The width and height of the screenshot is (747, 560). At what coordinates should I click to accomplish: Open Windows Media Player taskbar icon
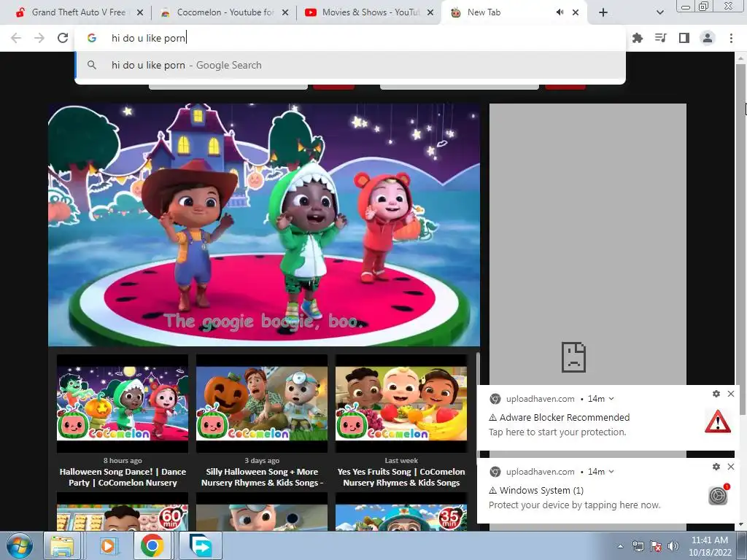(x=108, y=545)
